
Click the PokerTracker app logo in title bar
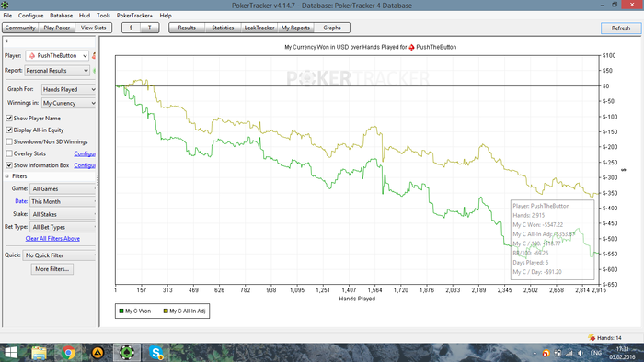pos(5,5)
